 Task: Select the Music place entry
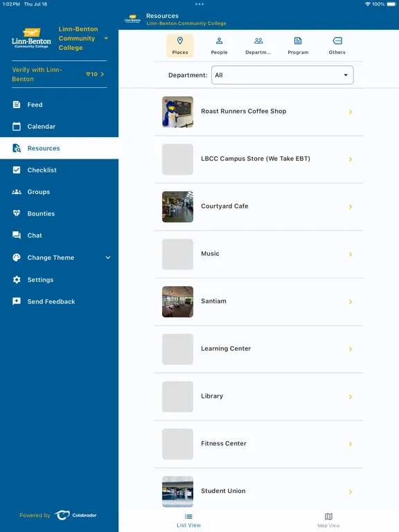pos(258,254)
